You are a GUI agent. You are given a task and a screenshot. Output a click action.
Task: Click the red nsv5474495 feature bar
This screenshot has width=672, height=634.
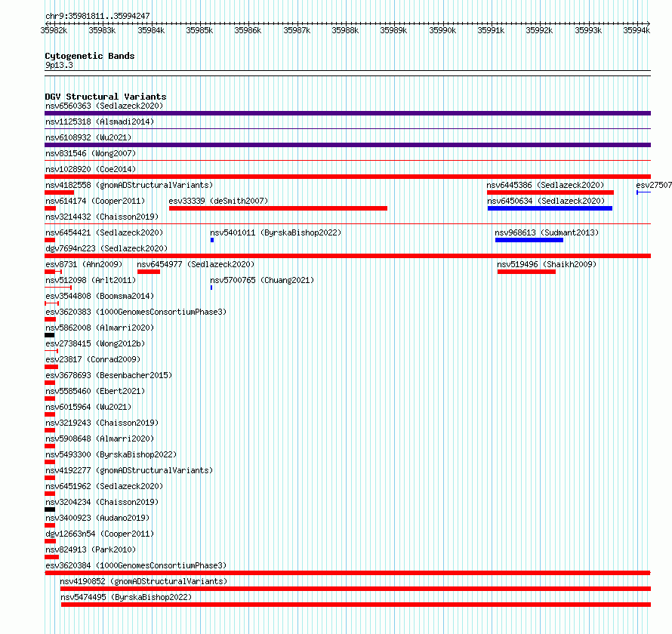[356, 605]
